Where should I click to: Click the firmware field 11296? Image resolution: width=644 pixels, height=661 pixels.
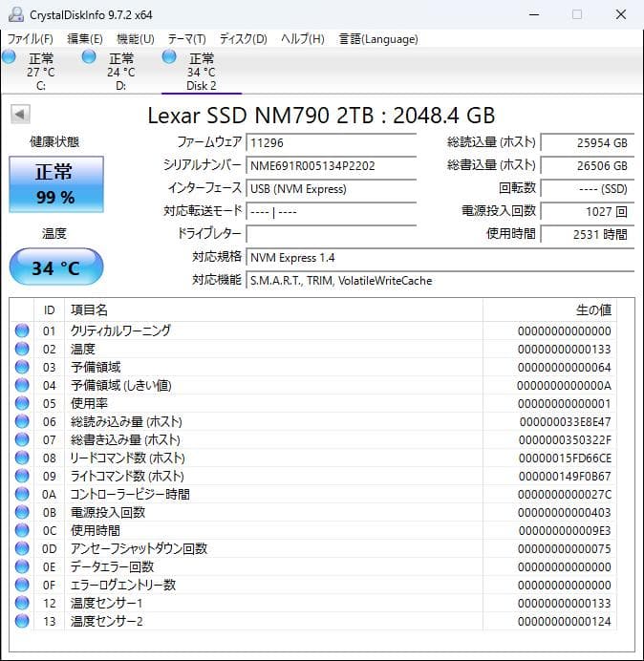331,142
